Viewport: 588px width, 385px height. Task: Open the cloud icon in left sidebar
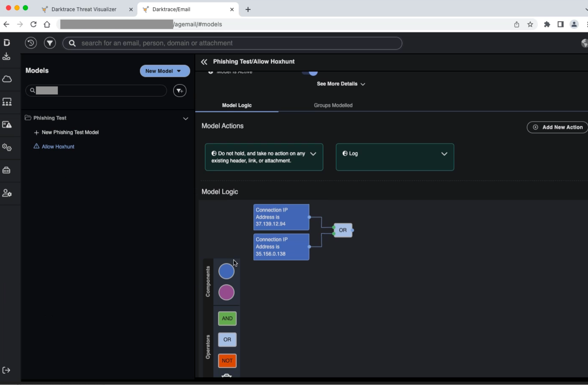pyautogui.click(x=7, y=79)
